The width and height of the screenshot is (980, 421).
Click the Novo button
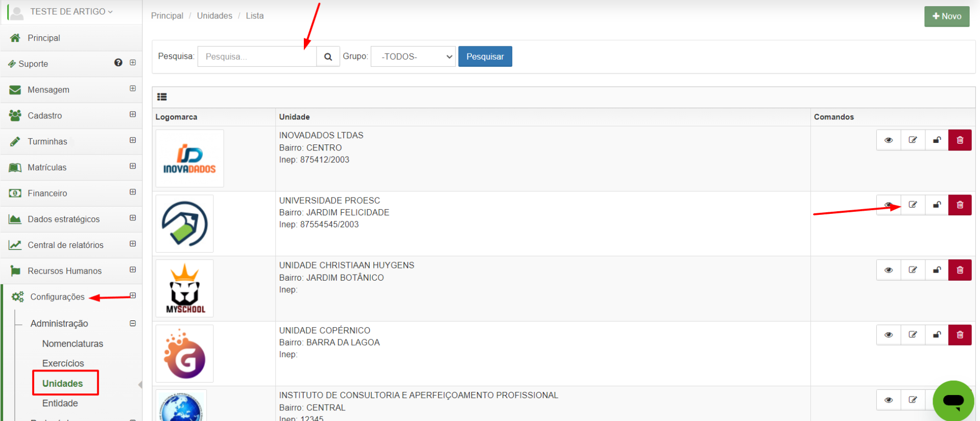click(947, 16)
